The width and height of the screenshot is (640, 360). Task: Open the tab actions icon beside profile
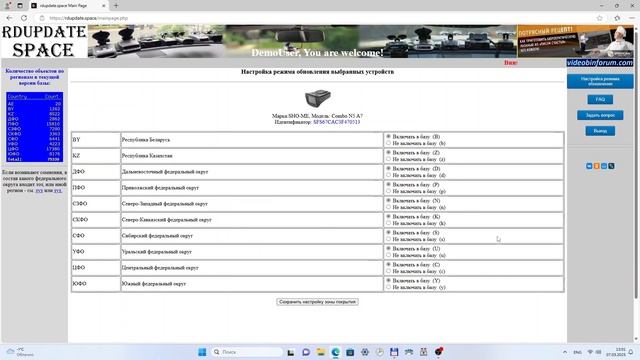point(20,6)
